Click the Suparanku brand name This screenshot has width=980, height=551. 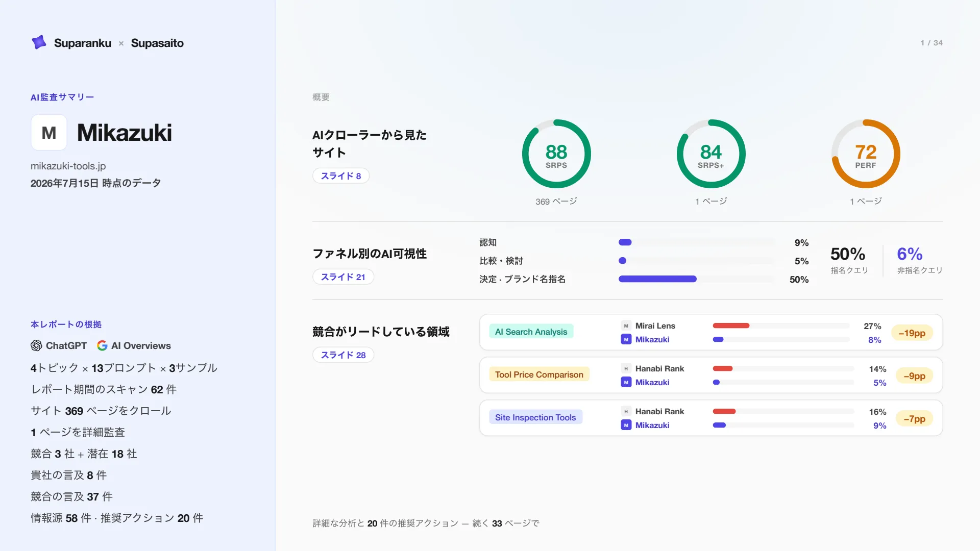[x=83, y=43]
